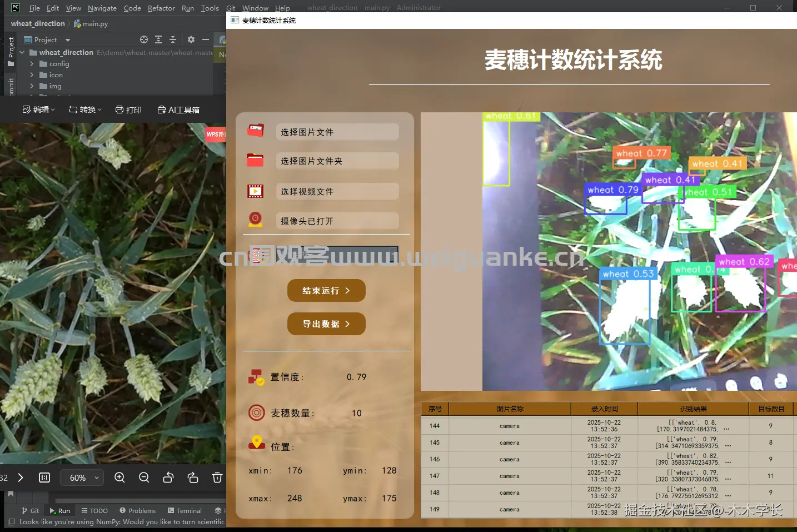Open the AI工具箱 toolbox

click(178, 110)
